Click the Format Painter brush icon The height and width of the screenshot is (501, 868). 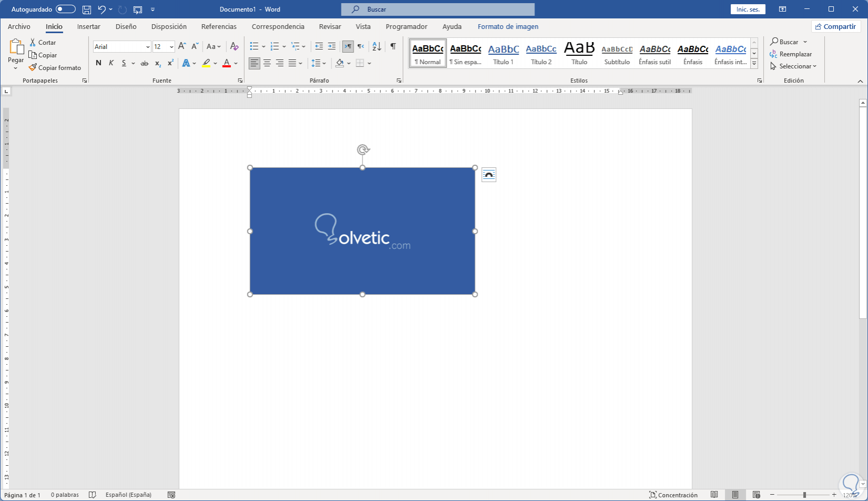(x=33, y=67)
